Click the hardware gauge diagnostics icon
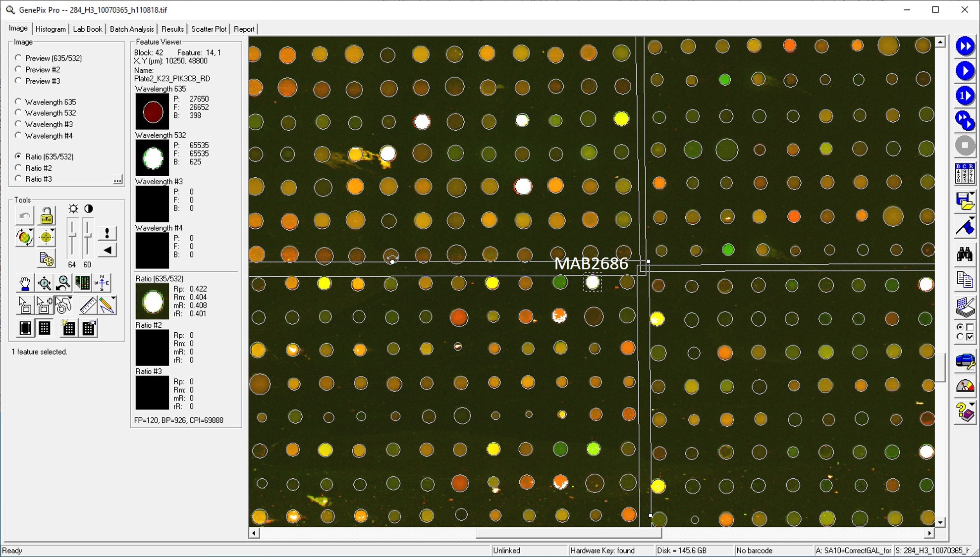The height and width of the screenshot is (557, 980). (x=964, y=386)
